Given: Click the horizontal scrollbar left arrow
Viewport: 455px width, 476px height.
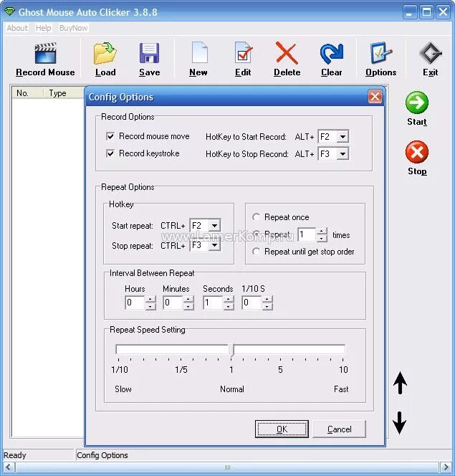Looking at the screenshot, I should coord(9,467).
